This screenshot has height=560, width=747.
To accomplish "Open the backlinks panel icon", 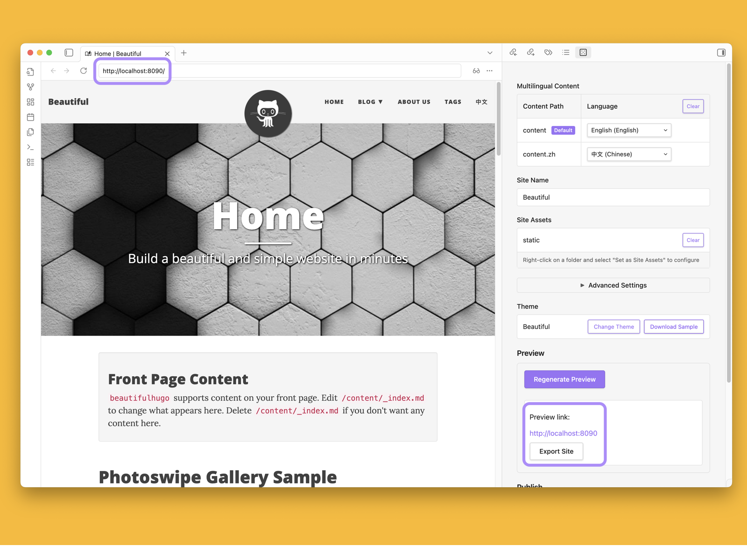I will [x=513, y=52].
